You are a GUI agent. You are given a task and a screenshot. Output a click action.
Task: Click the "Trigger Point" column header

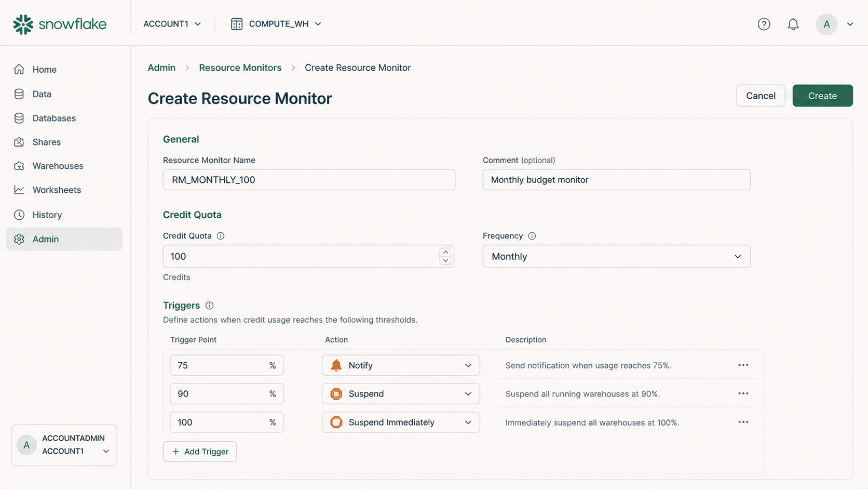[x=193, y=340]
